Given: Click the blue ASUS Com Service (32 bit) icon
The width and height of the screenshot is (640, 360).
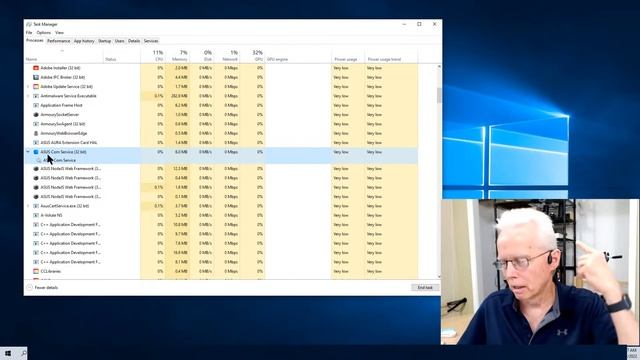Looking at the screenshot, I should click(36, 152).
